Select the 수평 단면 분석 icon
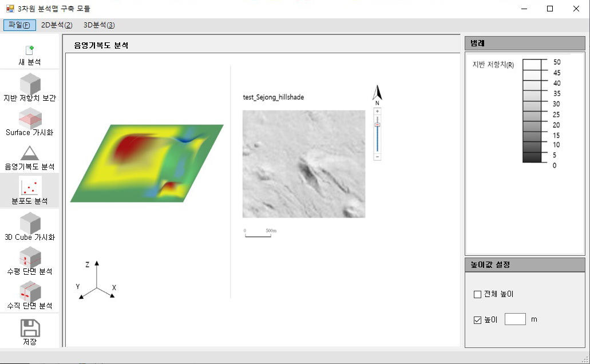 pos(30,257)
